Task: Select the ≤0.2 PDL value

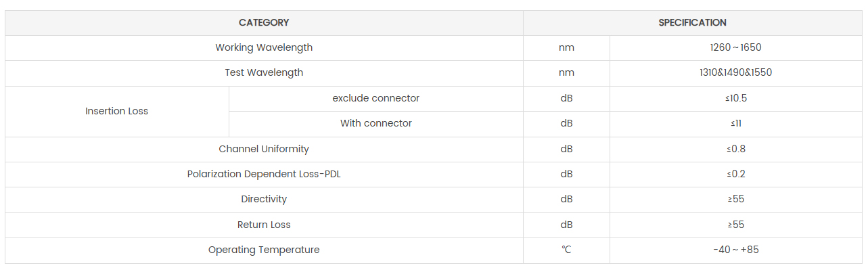Action: coord(735,175)
